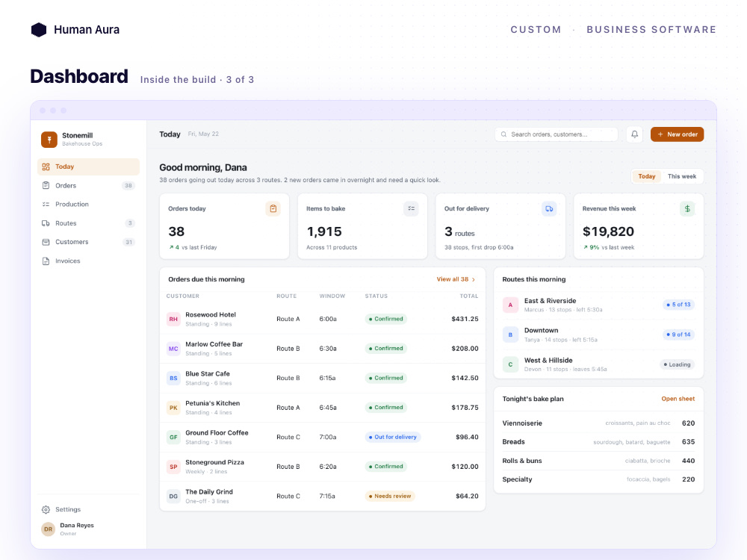747x560 pixels.
Task: Click the PK avatar for Petunia's Kitchen
Action: click(173, 408)
